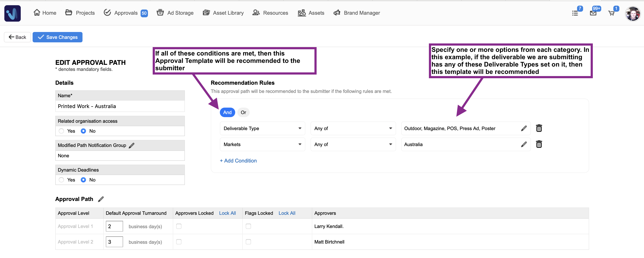The width and height of the screenshot is (644, 258).
Task: Go to the Approvals menu
Action: [x=125, y=13]
